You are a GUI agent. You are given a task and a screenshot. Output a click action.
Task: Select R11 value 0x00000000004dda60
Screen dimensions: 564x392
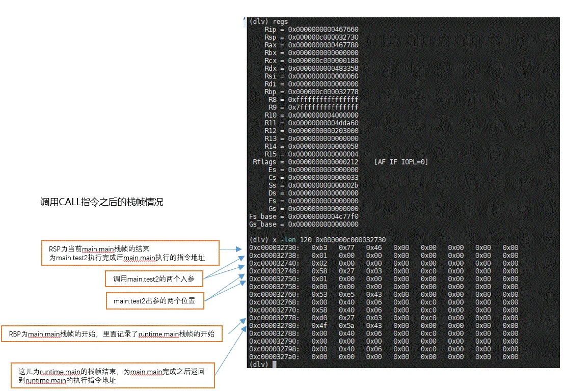323,123
